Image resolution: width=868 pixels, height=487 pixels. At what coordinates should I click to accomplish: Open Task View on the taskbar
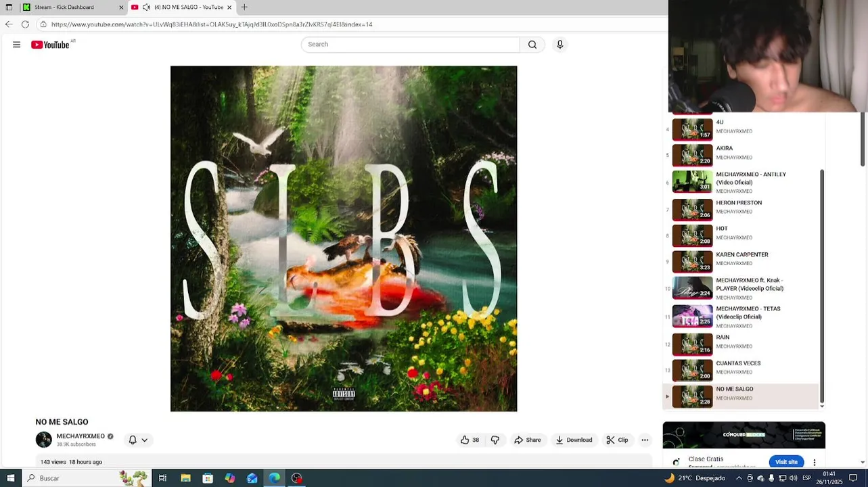click(162, 478)
